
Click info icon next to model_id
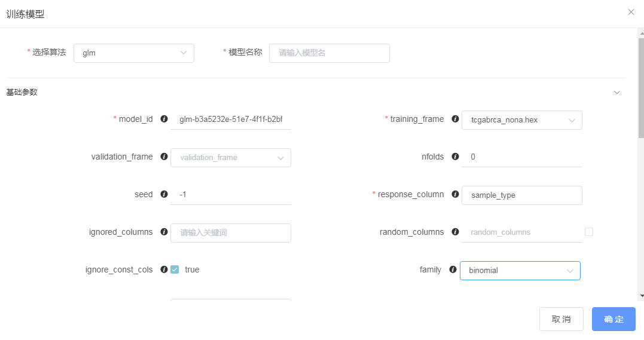click(x=164, y=119)
